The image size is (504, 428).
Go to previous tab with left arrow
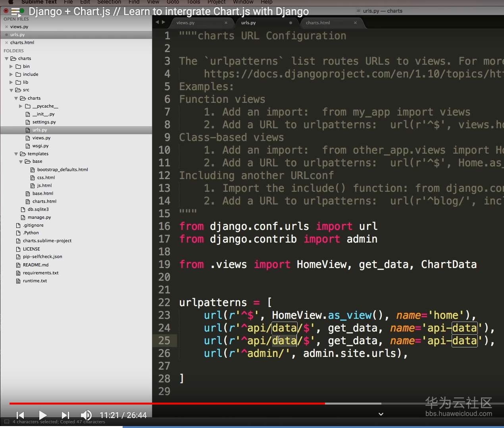(x=157, y=22)
